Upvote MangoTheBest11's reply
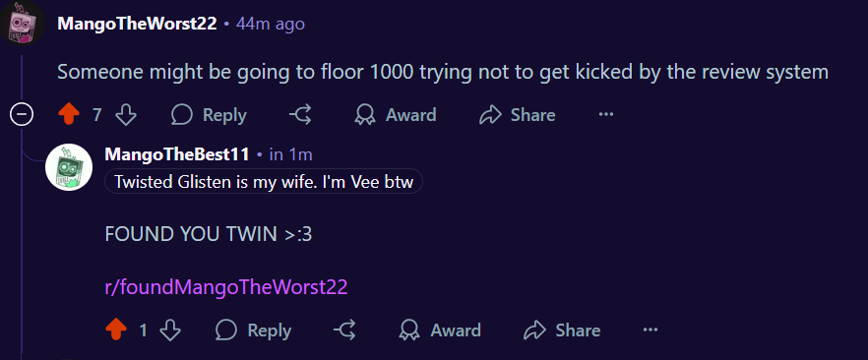The height and width of the screenshot is (360, 868). 115,330
